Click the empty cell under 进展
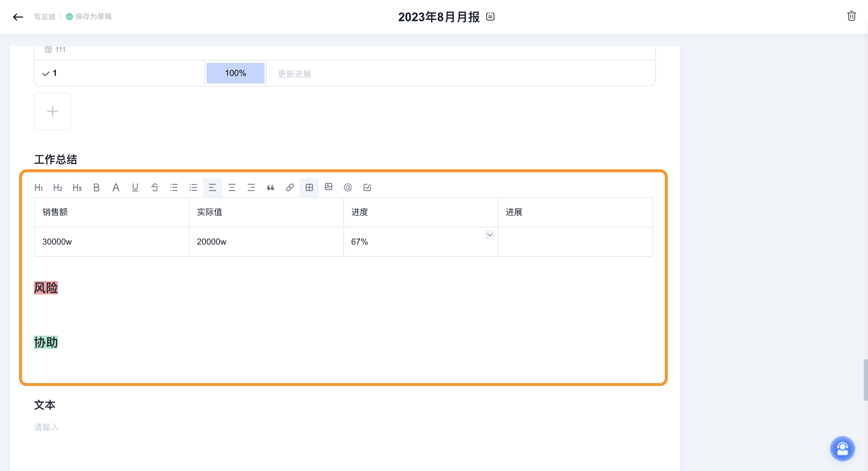The image size is (868, 471). [575, 242]
